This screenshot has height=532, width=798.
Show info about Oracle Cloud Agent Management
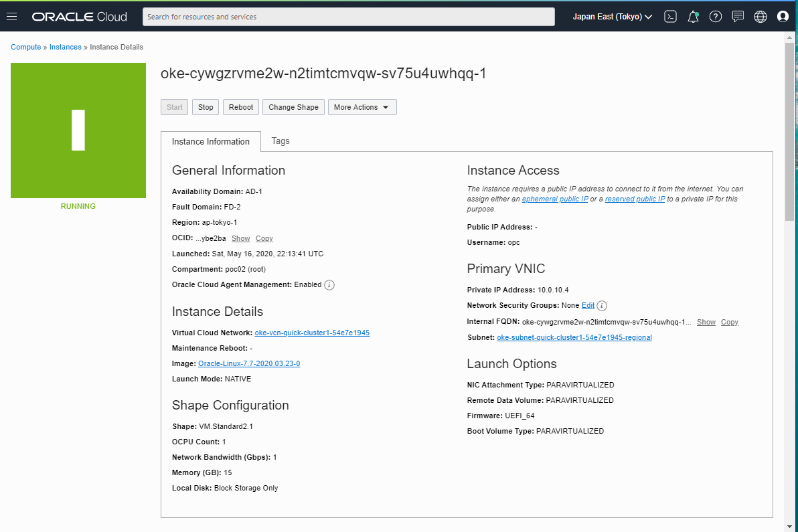click(329, 285)
